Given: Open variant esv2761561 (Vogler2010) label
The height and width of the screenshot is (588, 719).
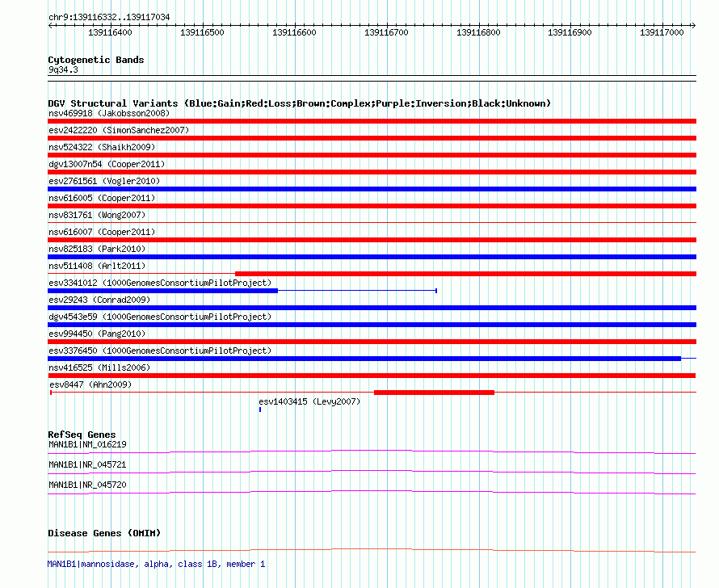Looking at the screenshot, I should pos(104,181).
